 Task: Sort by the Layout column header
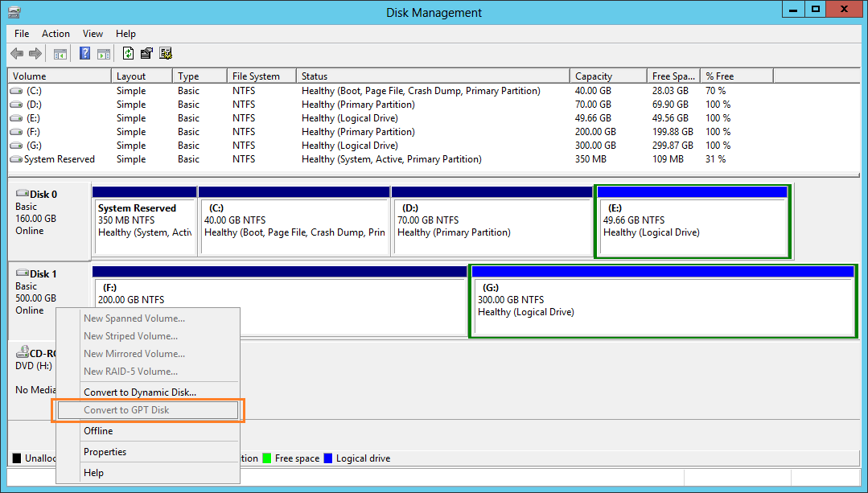(142, 76)
